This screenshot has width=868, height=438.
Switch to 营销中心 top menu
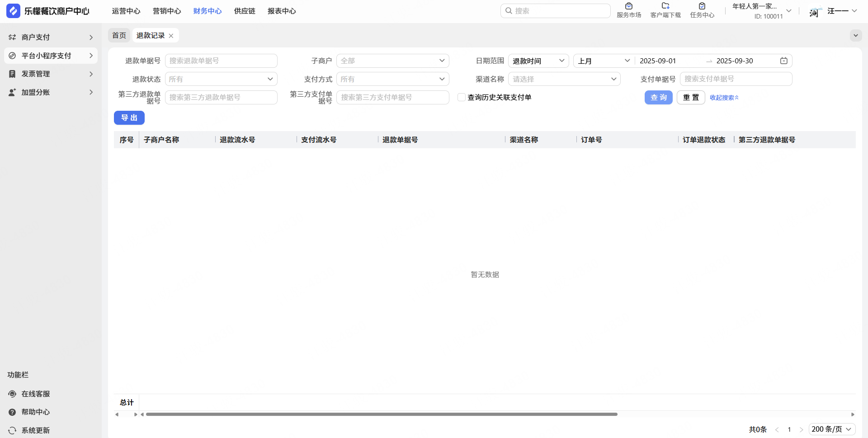tap(166, 11)
